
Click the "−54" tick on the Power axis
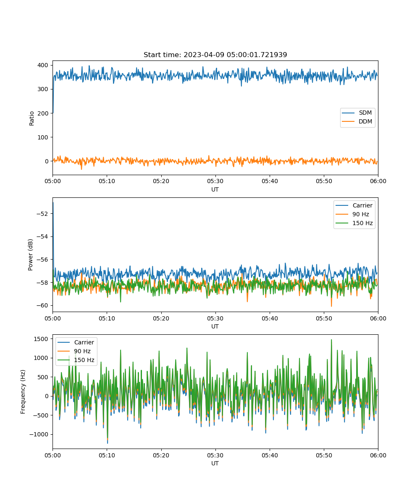coord(43,236)
